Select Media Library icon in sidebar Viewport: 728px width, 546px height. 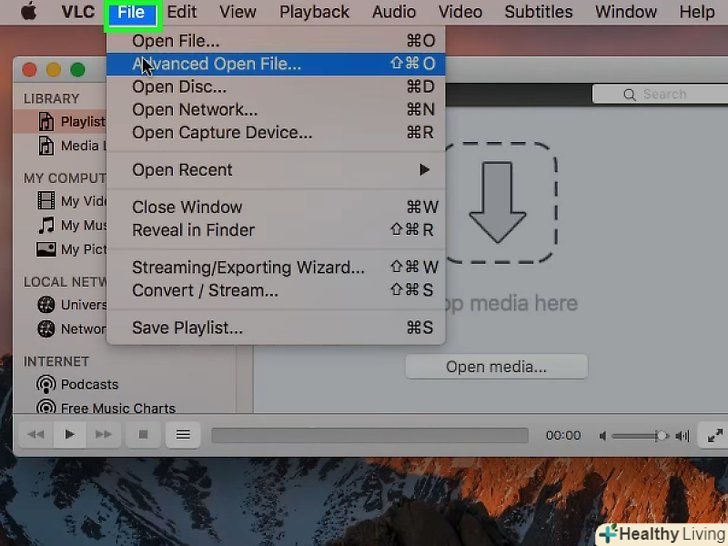[46, 146]
